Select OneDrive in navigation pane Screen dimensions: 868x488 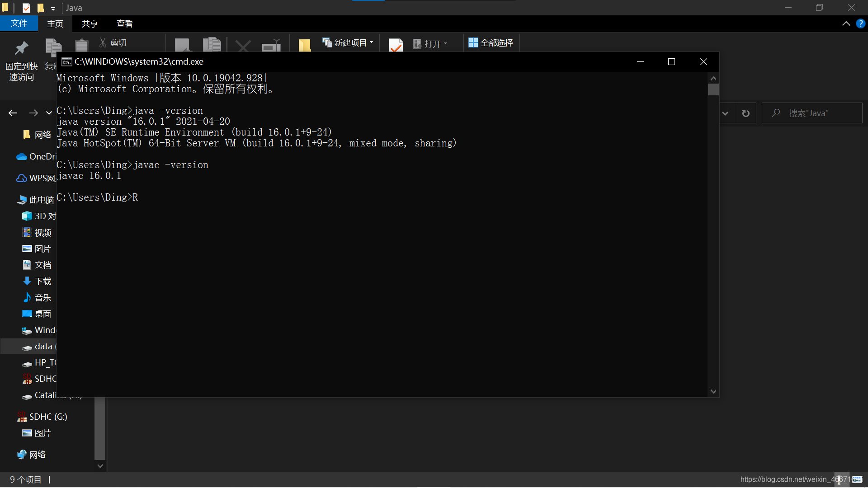[36, 156]
